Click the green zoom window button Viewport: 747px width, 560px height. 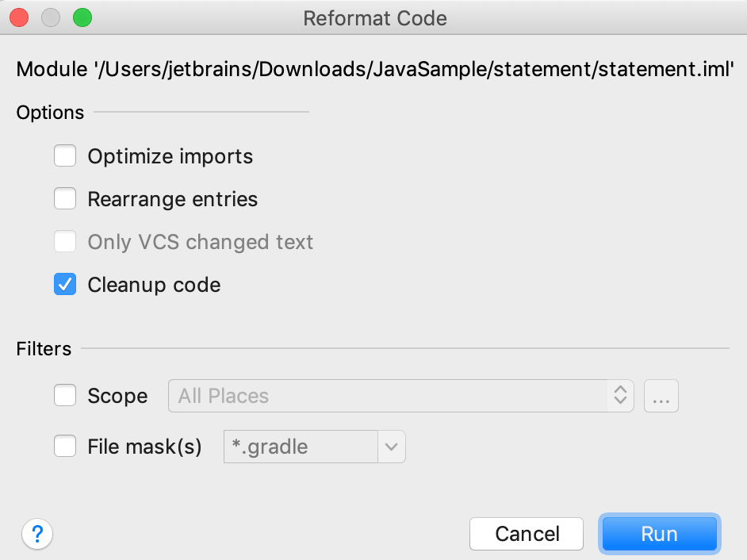[82, 18]
